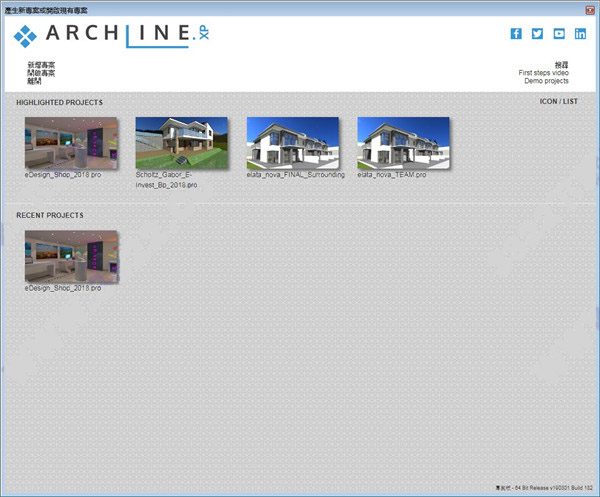
Task: Click the exit link (離開)
Action: point(34,81)
